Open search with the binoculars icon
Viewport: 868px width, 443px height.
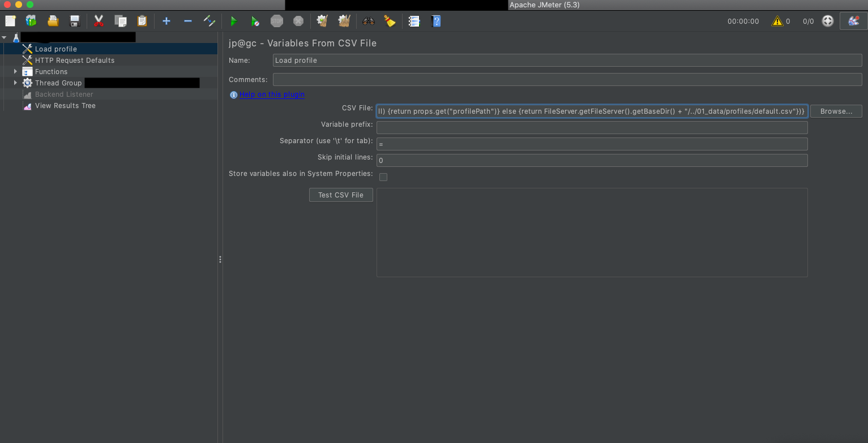click(369, 21)
